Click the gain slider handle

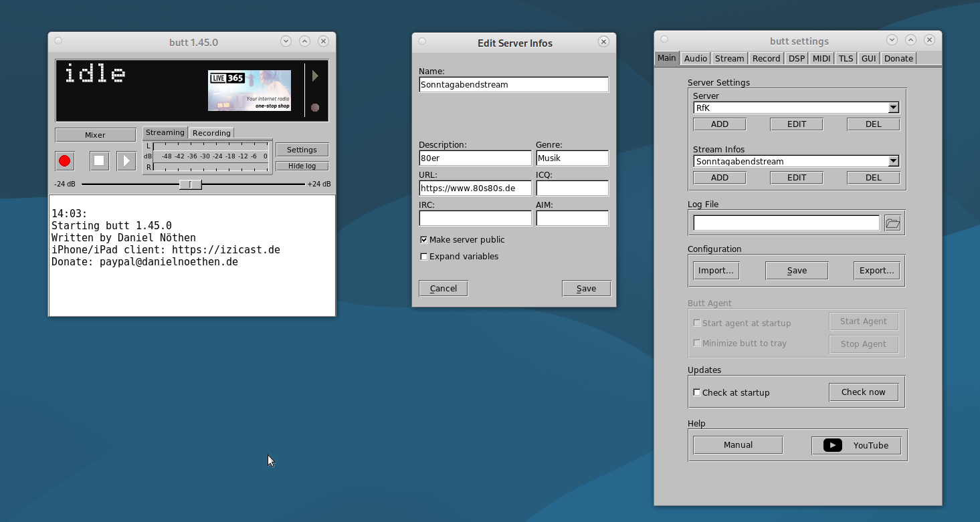coord(191,184)
